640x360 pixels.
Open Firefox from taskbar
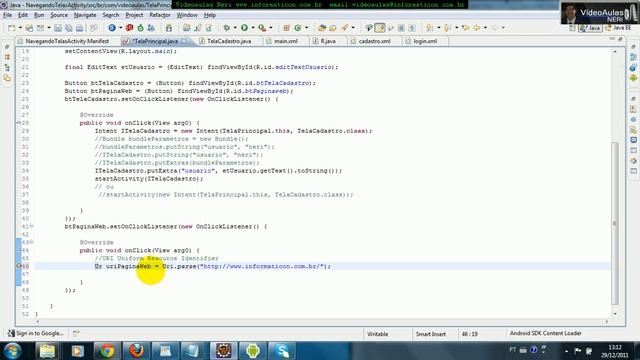coord(136,351)
